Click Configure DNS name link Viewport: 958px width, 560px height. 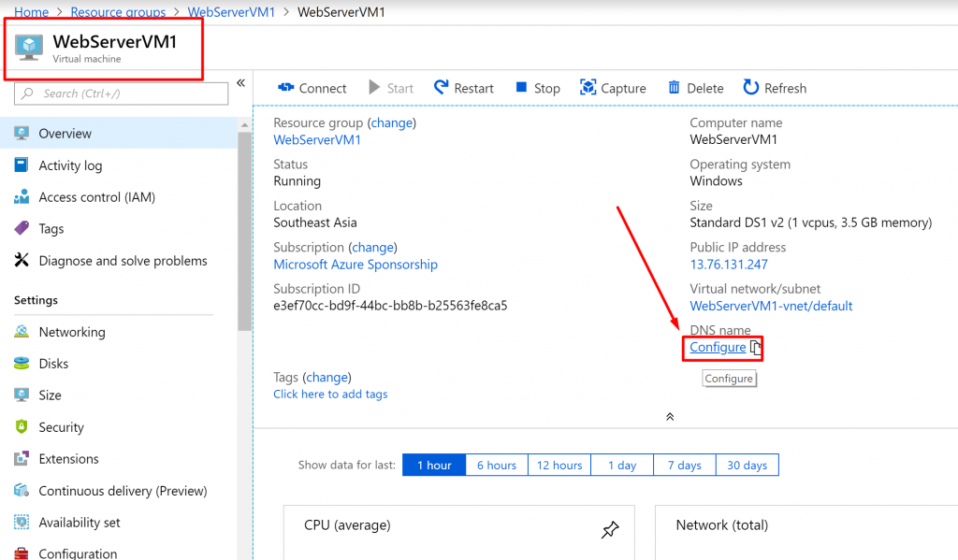click(x=718, y=347)
